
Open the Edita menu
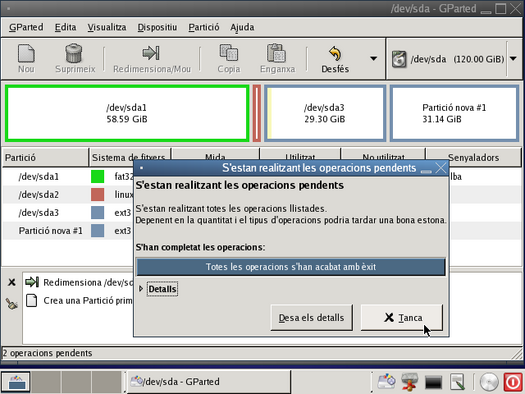coord(65,27)
